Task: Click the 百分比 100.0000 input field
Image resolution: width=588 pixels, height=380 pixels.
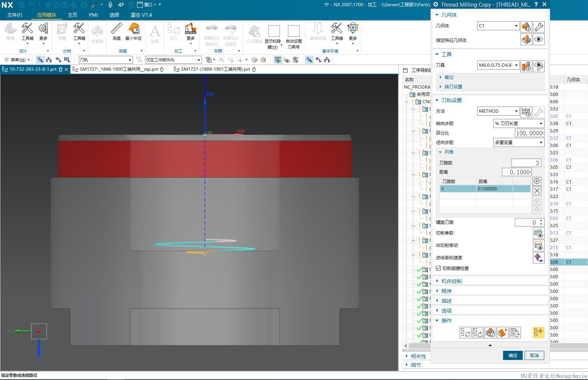Action: 529,133
